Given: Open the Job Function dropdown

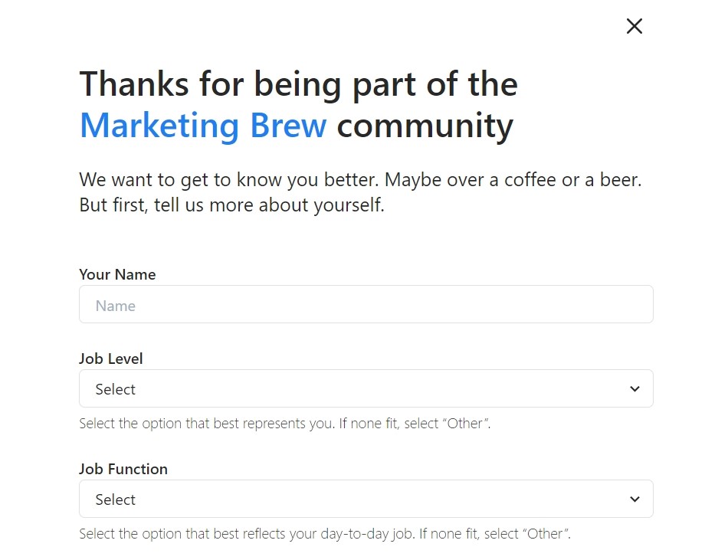Looking at the screenshot, I should coord(366,499).
